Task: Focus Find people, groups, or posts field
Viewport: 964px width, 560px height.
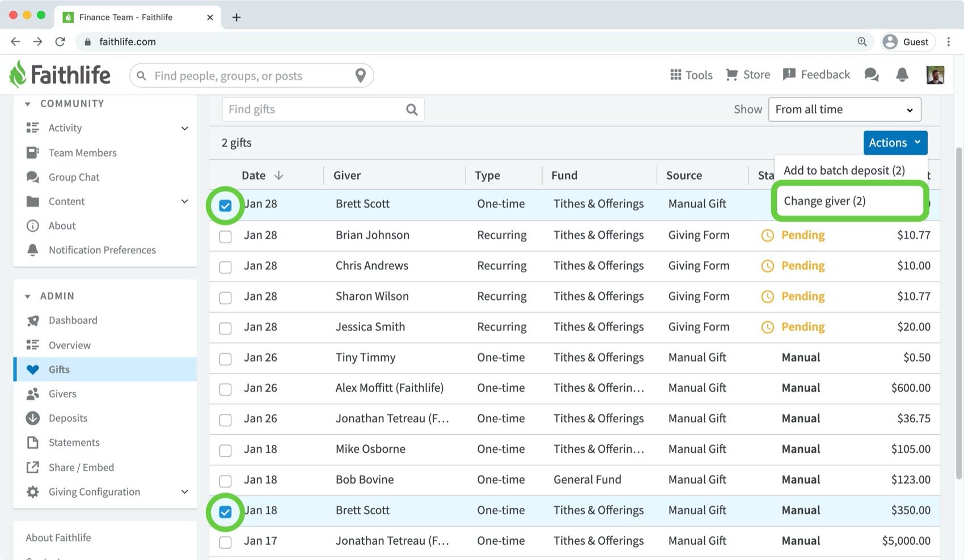Action: tap(251, 75)
